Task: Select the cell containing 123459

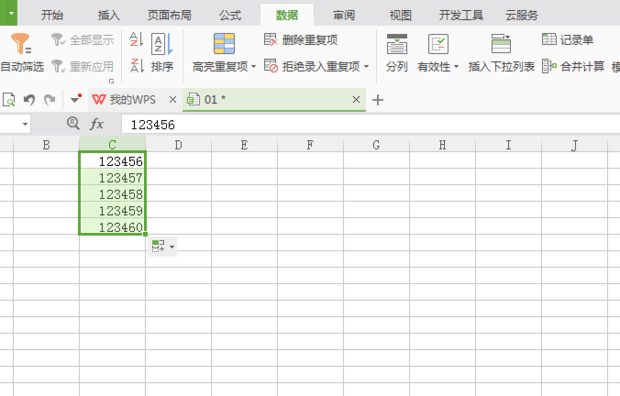Action: tap(112, 210)
